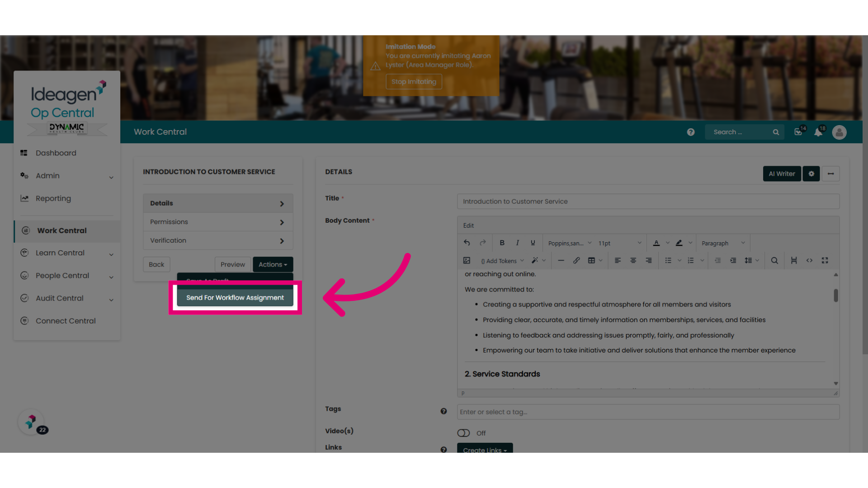Open the Details section tab
This screenshot has width=868, height=488.
pos(218,203)
